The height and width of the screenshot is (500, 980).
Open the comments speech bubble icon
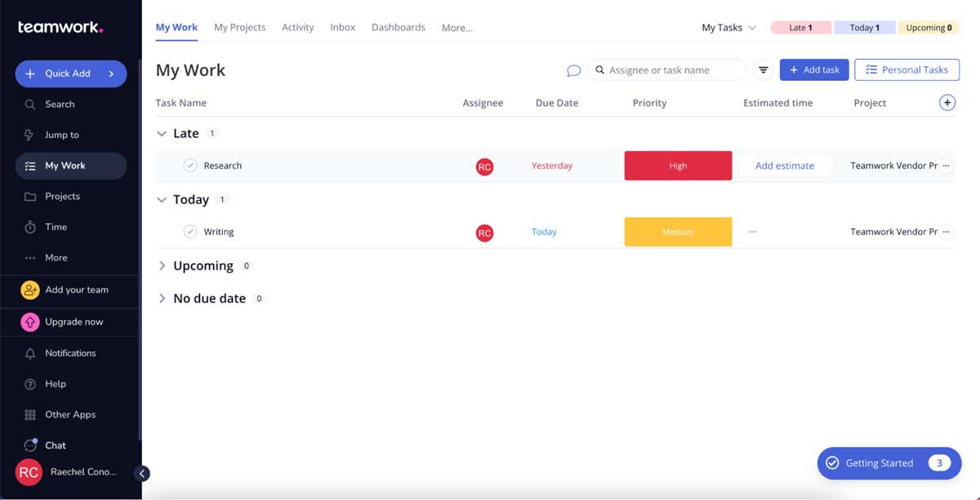(574, 70)
